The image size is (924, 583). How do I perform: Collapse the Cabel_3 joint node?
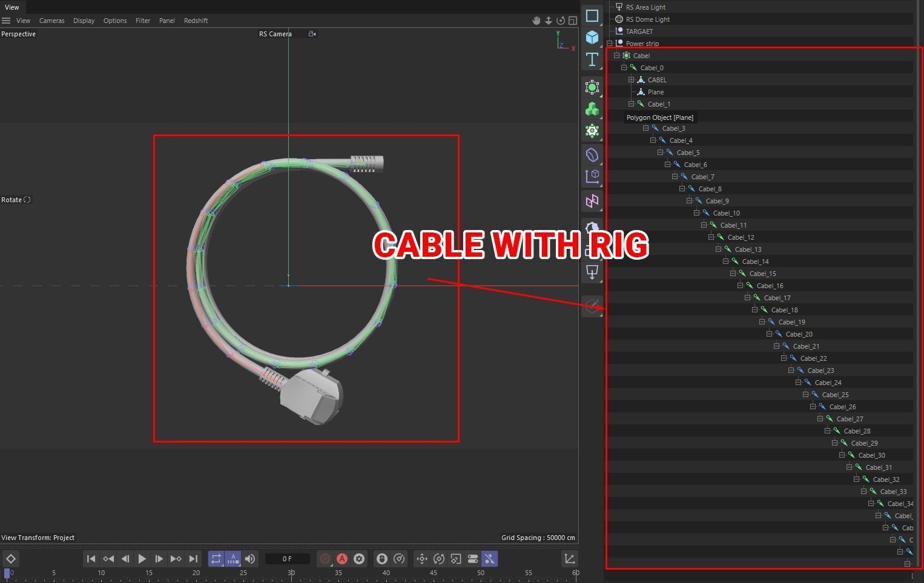pyautogui.click(x=646, y=128)
